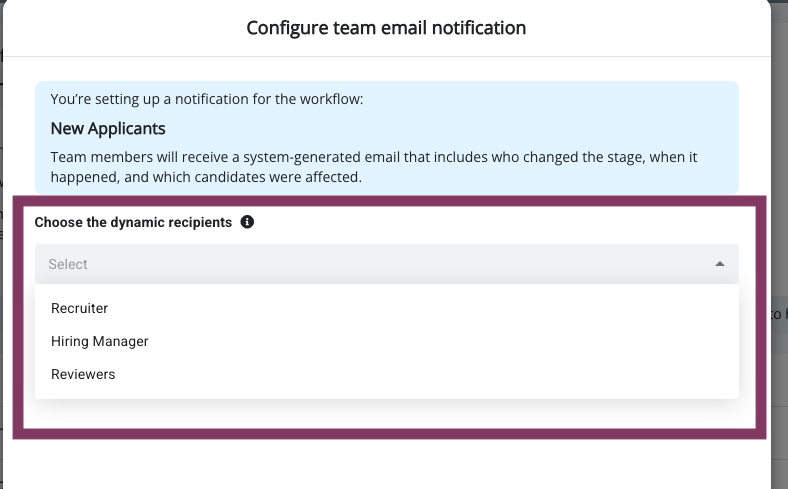This screenshot has height=489, width=788.
Task: Click the Choose the dynamic recipients label
Action: [x=133, y=222]
